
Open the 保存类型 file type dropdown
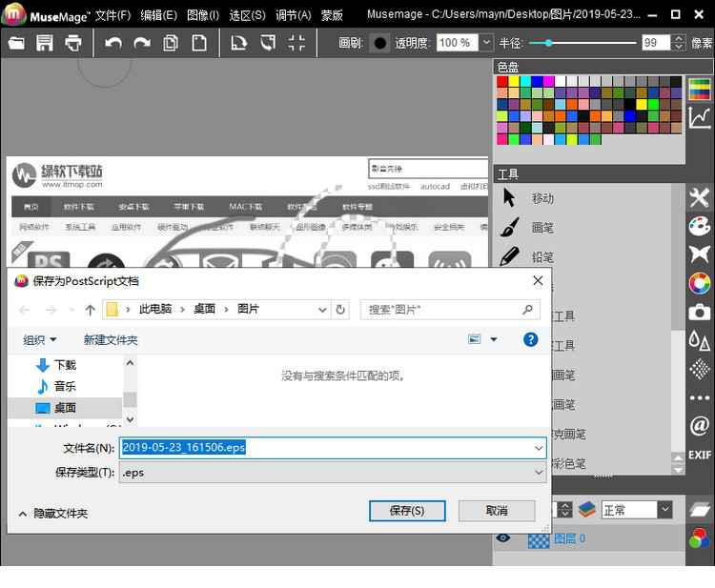click(x=332, y=472)
